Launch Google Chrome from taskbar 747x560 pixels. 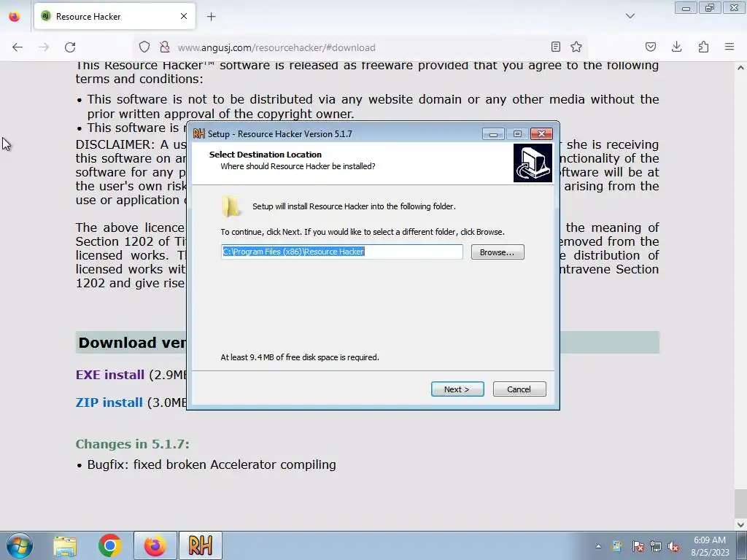coord(109,545)
